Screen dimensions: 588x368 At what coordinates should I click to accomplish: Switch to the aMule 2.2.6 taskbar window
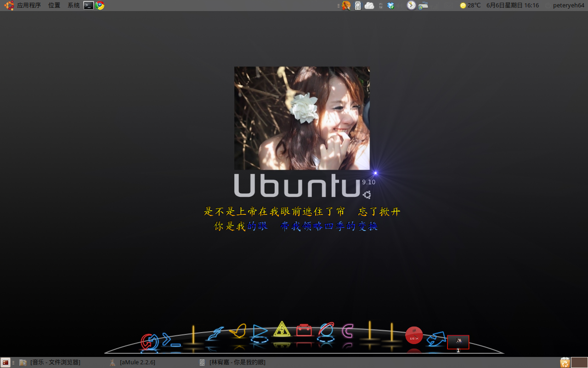pos(132,362)
